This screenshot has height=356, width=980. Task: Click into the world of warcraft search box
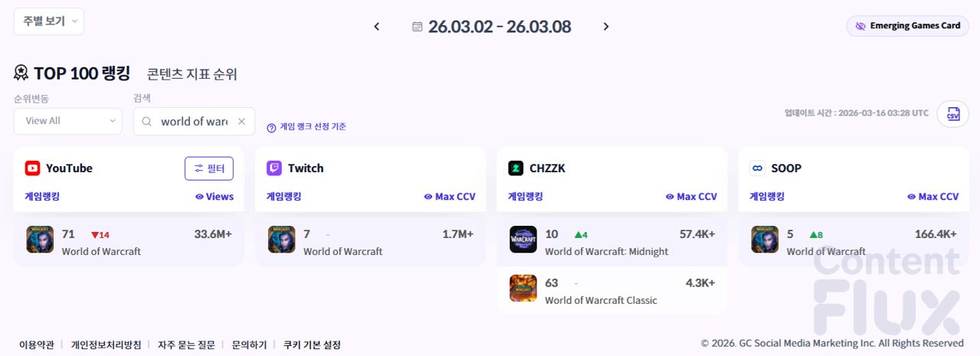pos(193,121)
